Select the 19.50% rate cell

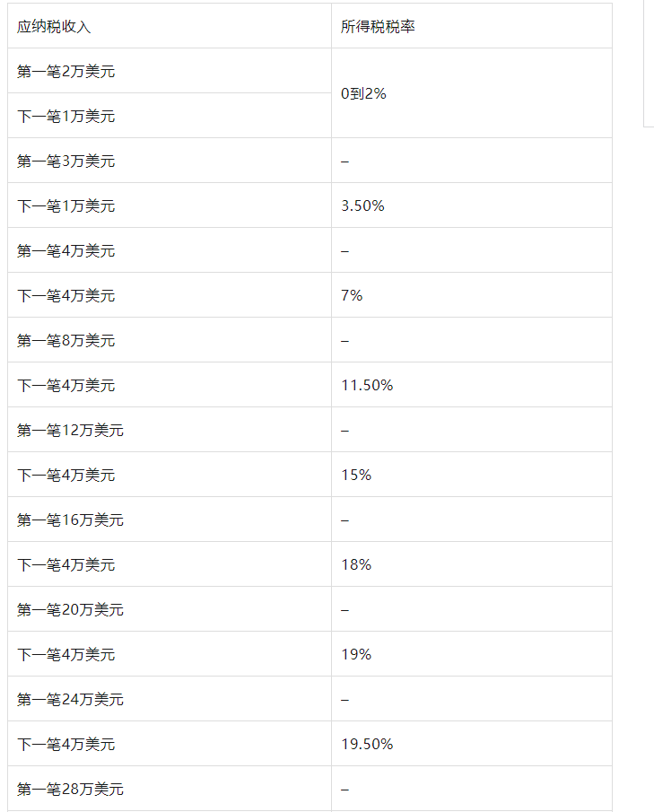[472, 744]
